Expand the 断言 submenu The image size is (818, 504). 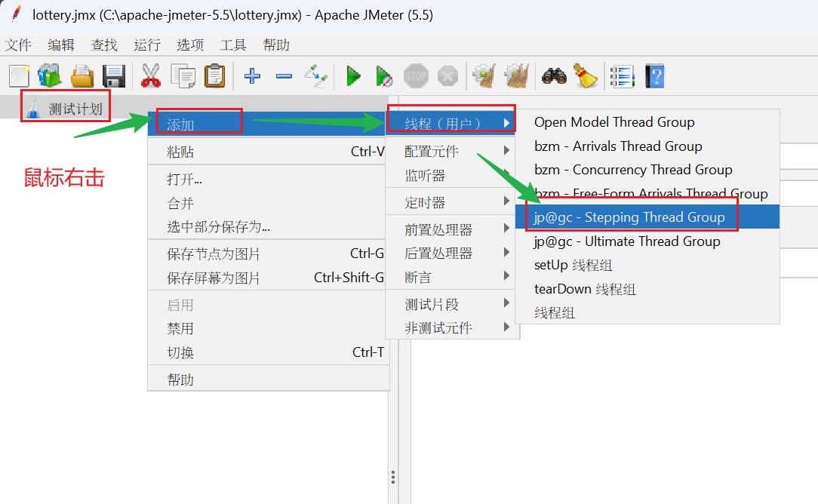click(x=451, y=277)
